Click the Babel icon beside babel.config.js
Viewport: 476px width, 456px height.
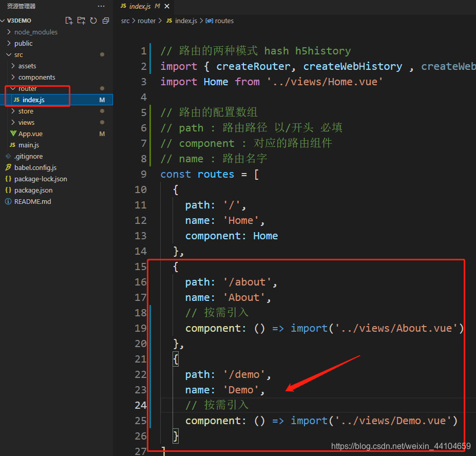[8, 167]
